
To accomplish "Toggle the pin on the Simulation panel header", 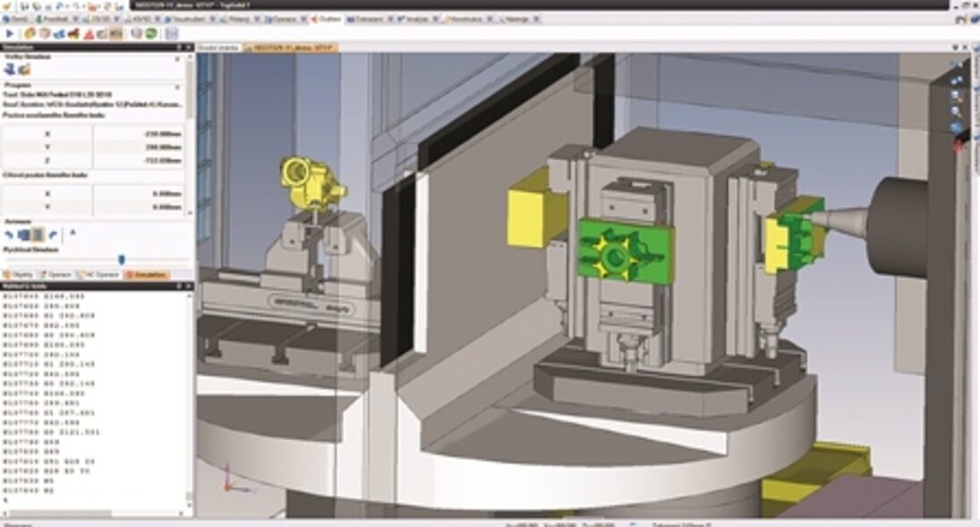I will (178, 47).
